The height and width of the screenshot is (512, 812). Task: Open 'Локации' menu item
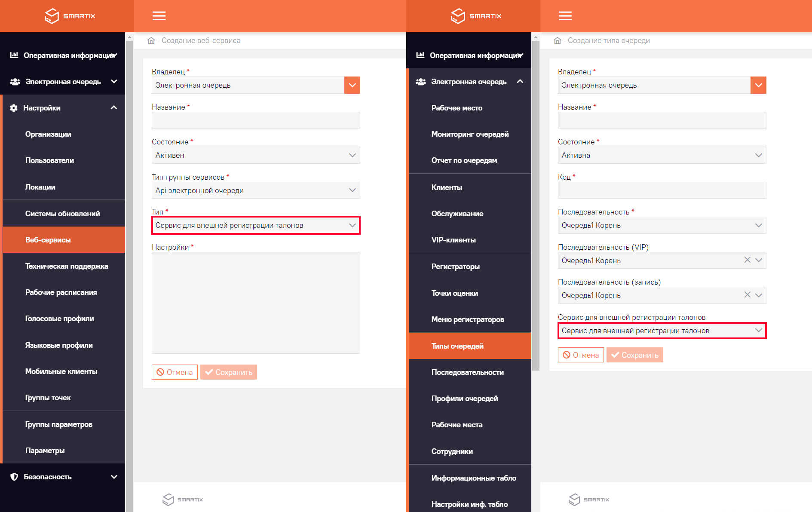click(x=64, y=187)
